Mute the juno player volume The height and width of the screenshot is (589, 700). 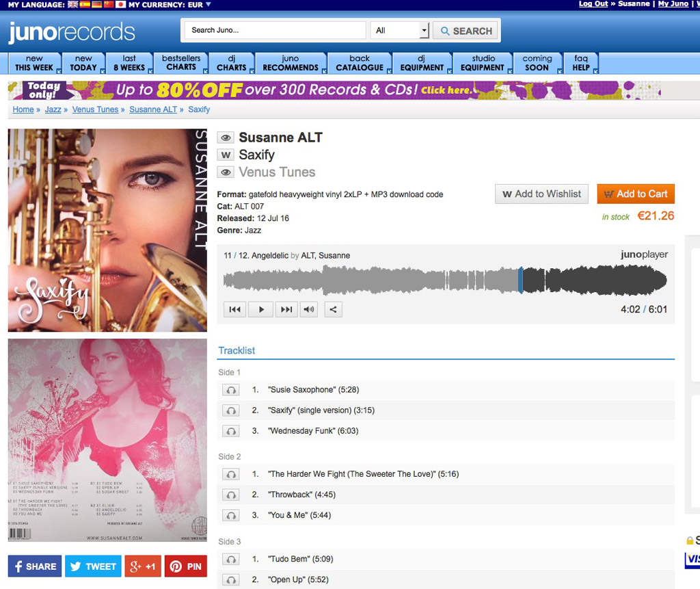click(x=309, y=309)
